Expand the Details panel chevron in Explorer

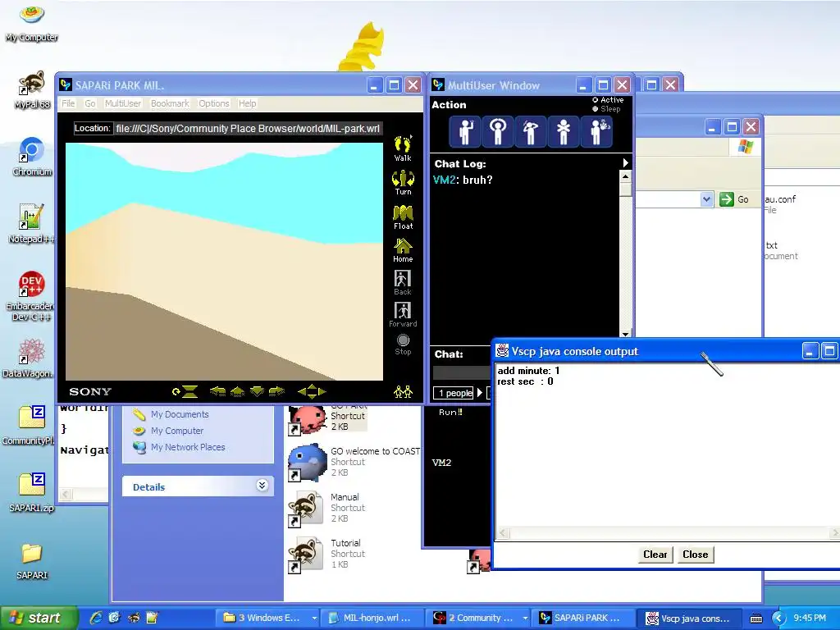262,486
